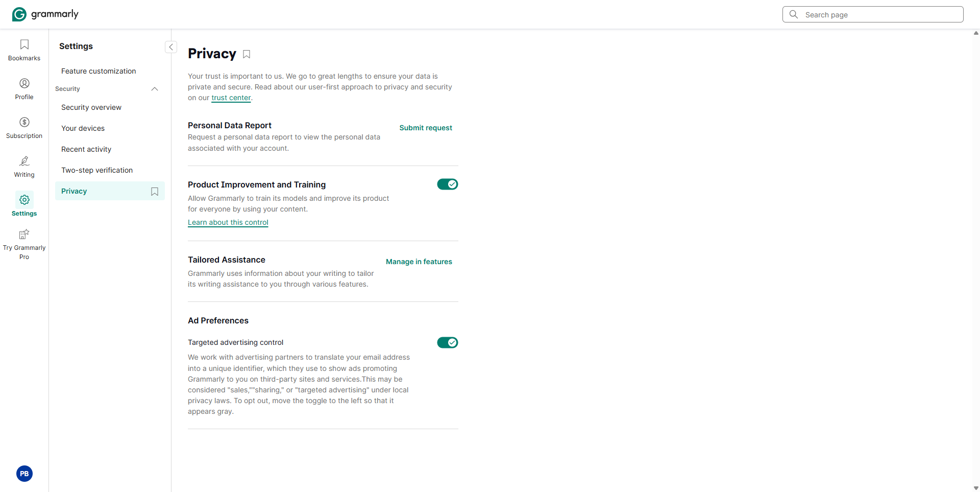Turn off Targeted advertising control toggle
The width and height of the screenshot is (980, 492).
[x=447, y=343]
